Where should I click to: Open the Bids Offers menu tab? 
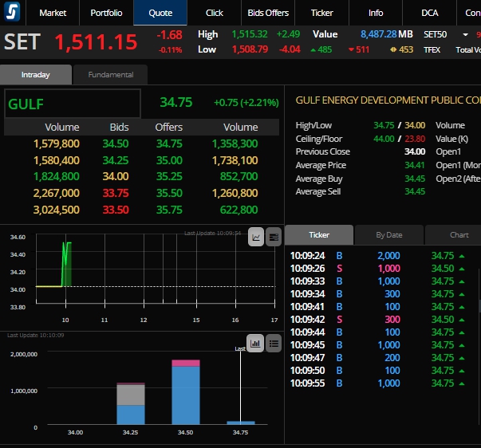tap(268, 13)
